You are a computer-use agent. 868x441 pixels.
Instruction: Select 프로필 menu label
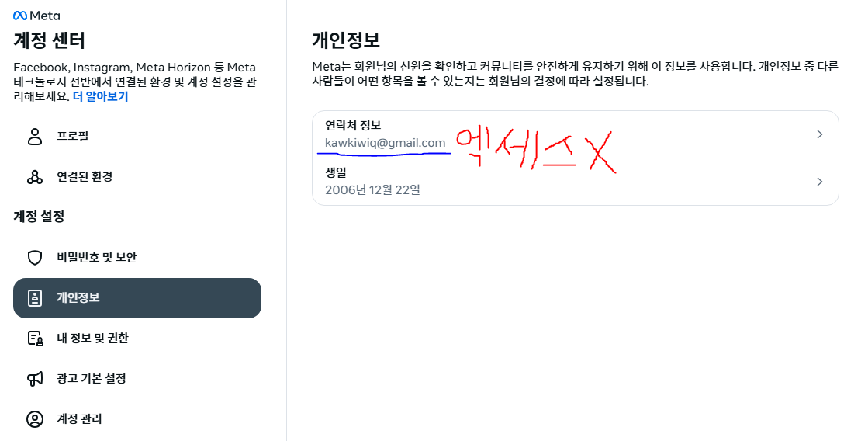[x=72, y=137]
